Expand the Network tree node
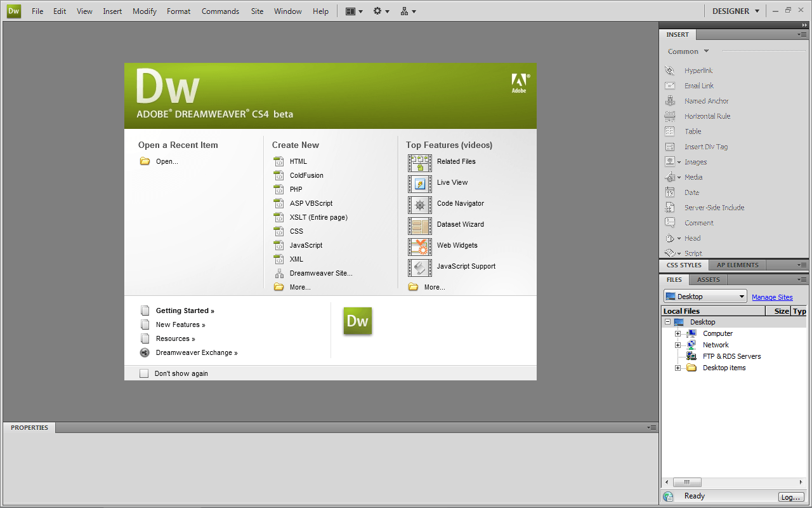The width and height of the screenshot is (812, 508). (x=678, y=345)
